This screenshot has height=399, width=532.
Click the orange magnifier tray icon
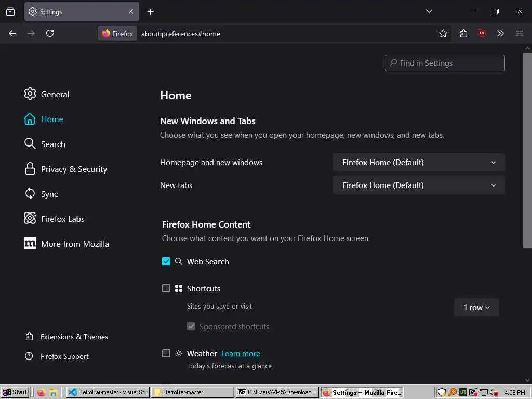pyautogui.click(x=452, y=393)
